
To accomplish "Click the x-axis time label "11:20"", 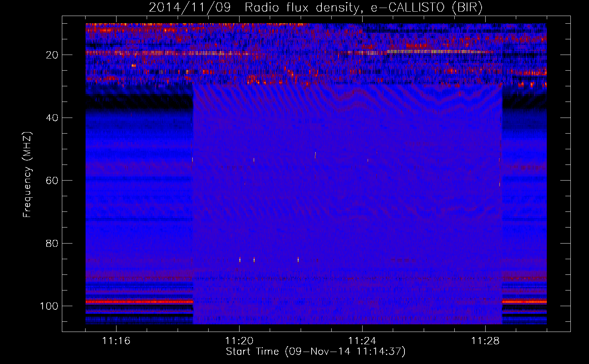I will coord(239,341).
